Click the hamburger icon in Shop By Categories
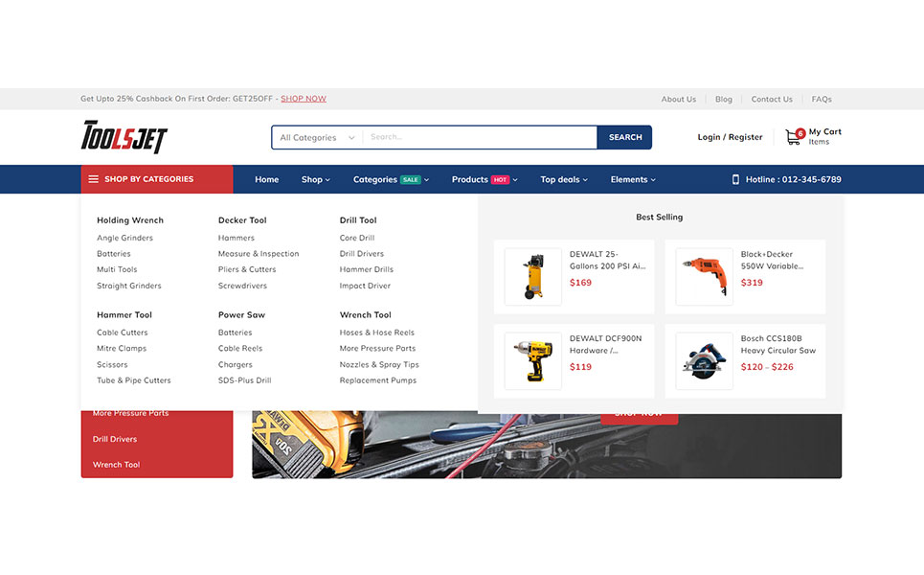 [93, 179]
